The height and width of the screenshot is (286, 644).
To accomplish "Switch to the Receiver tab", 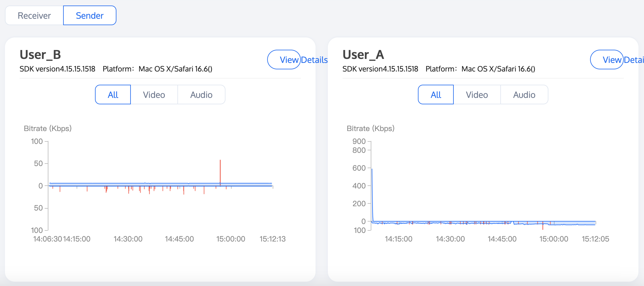I will pyautogui.click(x=34, y=16).
